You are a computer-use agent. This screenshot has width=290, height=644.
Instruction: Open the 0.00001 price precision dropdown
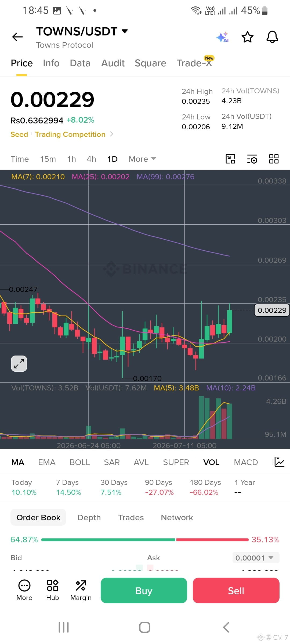256,558
